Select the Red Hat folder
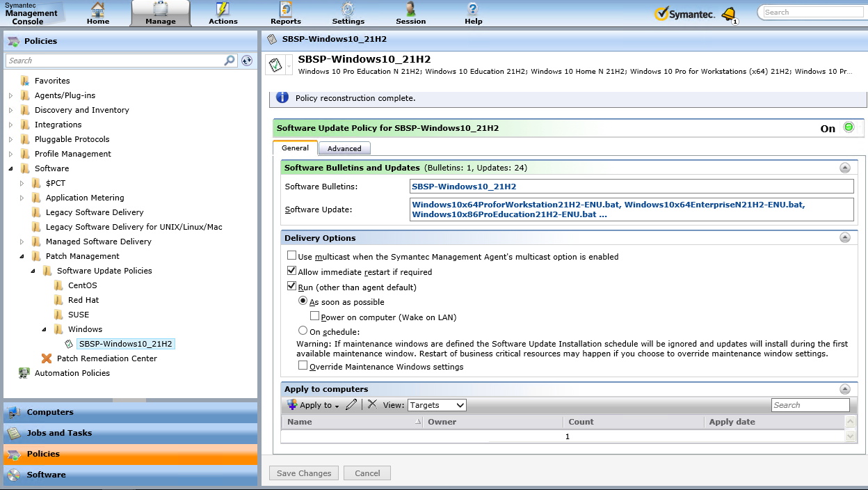The width and height of the screenshot is (868, 490). 83,300
